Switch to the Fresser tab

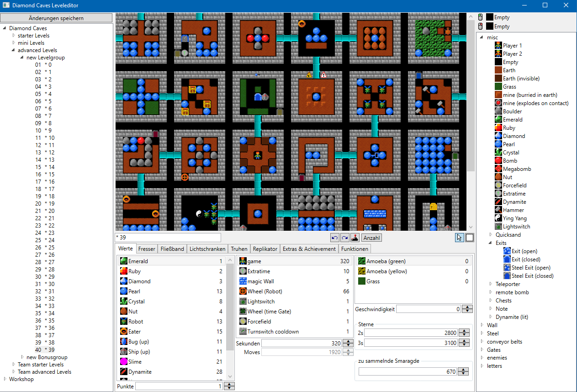(x=147, y=249)
